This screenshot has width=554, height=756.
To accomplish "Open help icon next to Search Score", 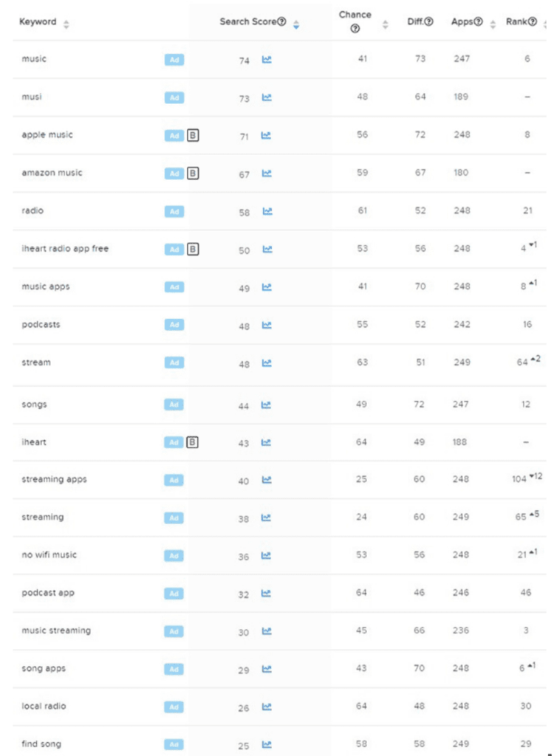I will [x=282, y=21].
